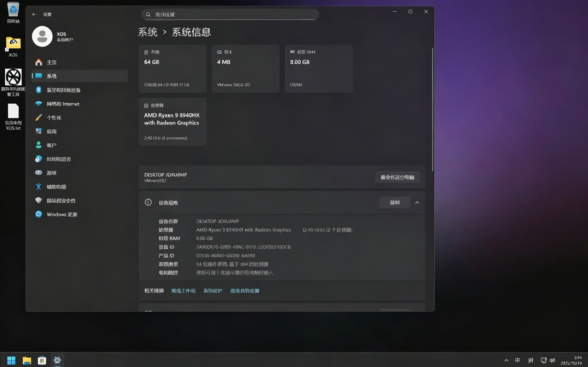
Task: Click the info icon beside 设备规格
Action: pyautogui.click(x=148, y=202)
